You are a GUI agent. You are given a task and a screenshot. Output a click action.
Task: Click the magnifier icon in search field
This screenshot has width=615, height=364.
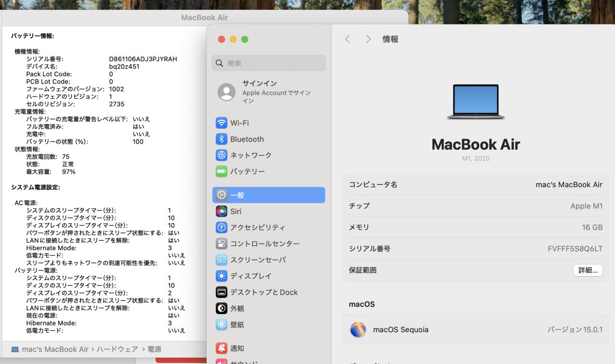click(220, 63)
